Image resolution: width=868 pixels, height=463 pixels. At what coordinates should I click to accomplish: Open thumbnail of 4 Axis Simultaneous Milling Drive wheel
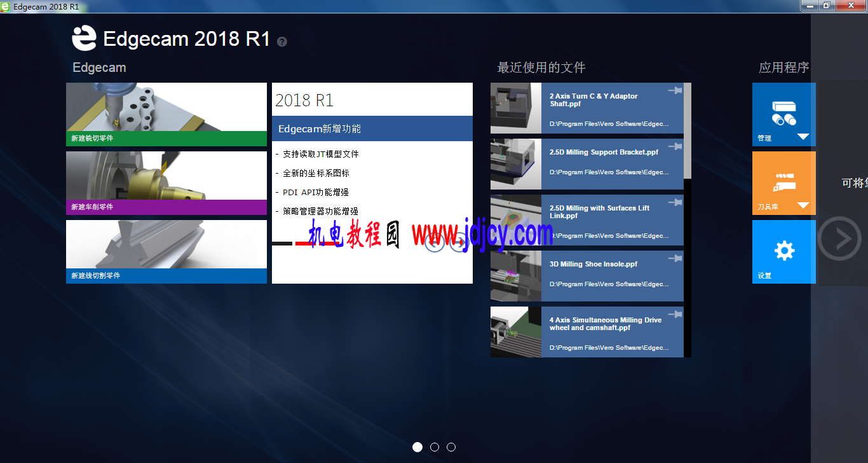click(516, 332)
